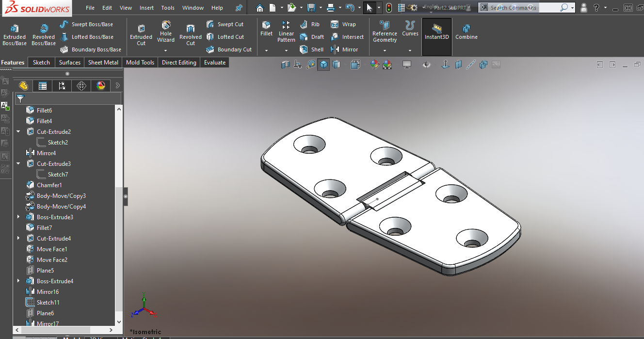Toggle the pin for the menu bar
Viewport: 644px width, 339px height.
[x=239, y=8]
